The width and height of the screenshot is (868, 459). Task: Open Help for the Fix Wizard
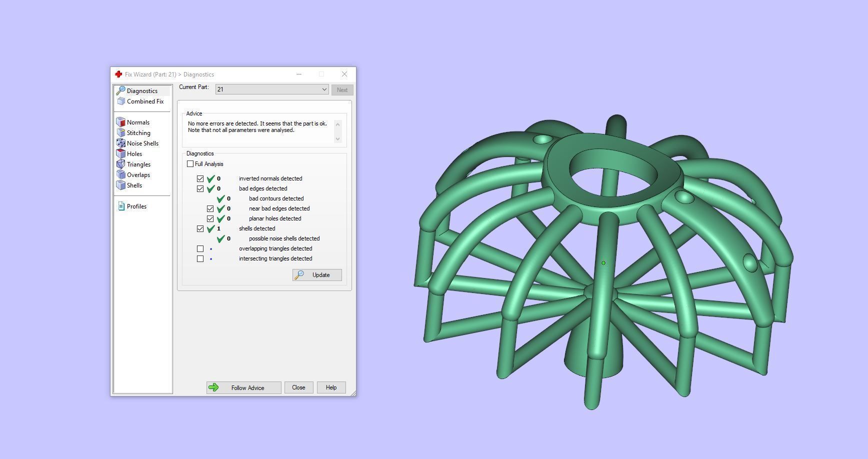(331, 387)
